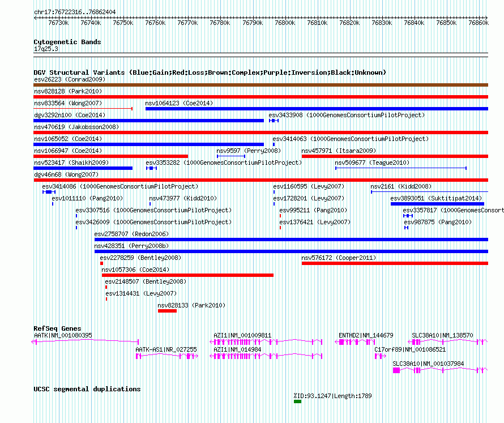This screenshot has height=423, width=504.
Task: Click esv1011110 (Pang2010) label
Action: (87, 198)
